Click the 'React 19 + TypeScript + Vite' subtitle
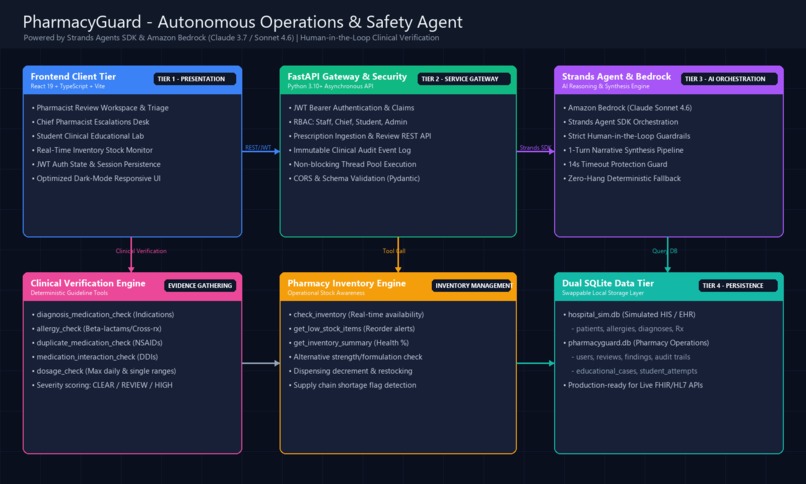The height and width of the screenshot is (484, 806). 67,86
